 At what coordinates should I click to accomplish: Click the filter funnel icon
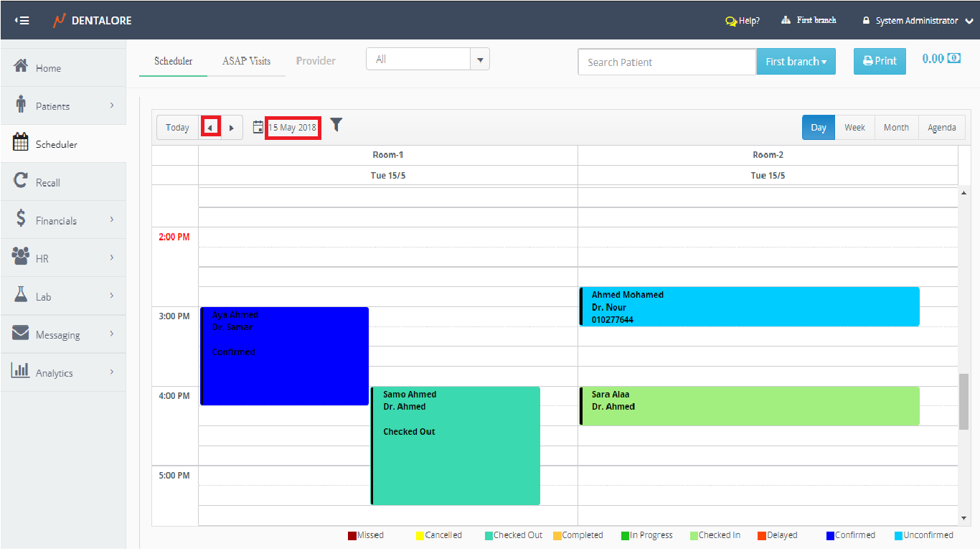coord(336,126)
